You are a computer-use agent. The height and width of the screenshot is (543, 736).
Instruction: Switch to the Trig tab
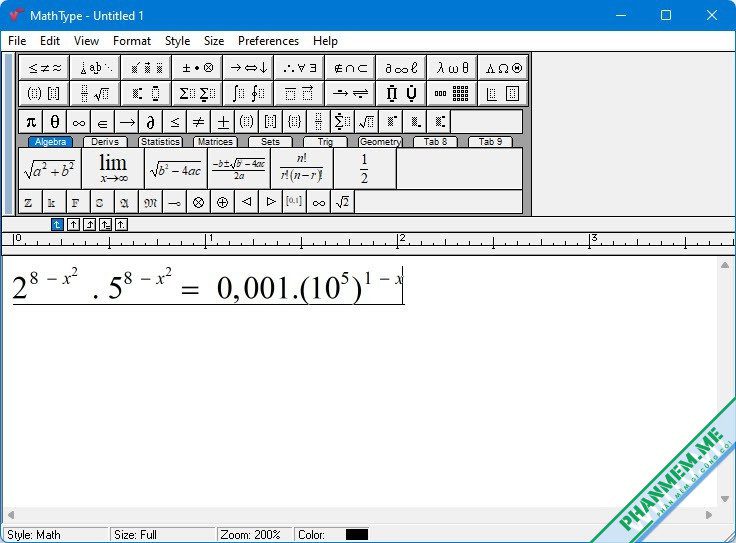[x=325, y=142]
